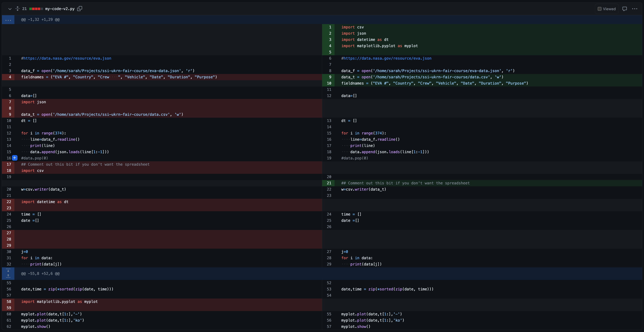Click line number 9 in the old file column

pos(10,114)
